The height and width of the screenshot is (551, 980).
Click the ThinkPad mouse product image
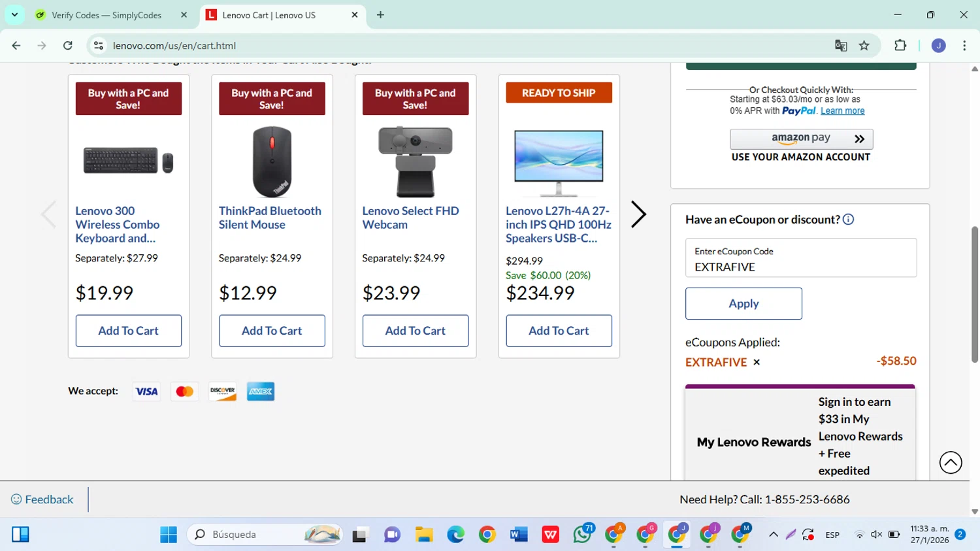272,161
